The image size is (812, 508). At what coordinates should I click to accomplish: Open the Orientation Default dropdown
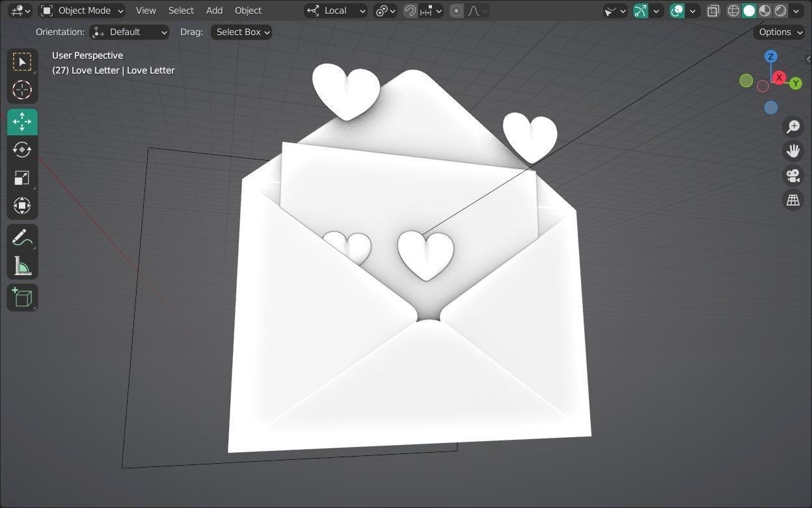tap(129, 32)
